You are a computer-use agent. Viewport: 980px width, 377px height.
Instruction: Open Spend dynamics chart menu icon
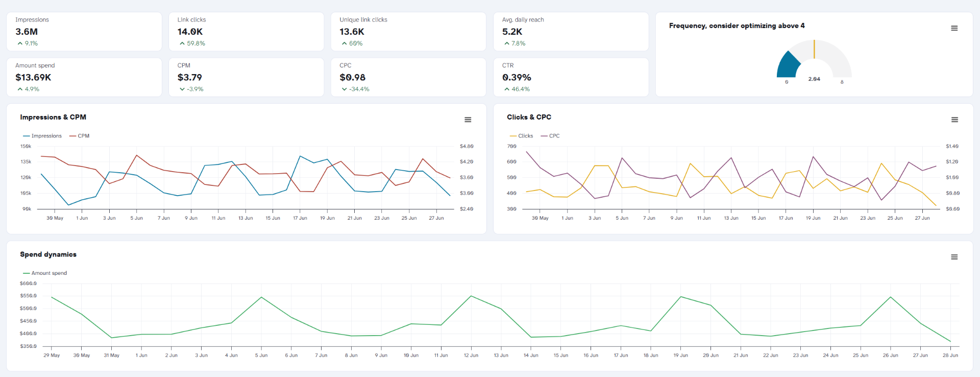pyautogui.click(x=954, y=257)
